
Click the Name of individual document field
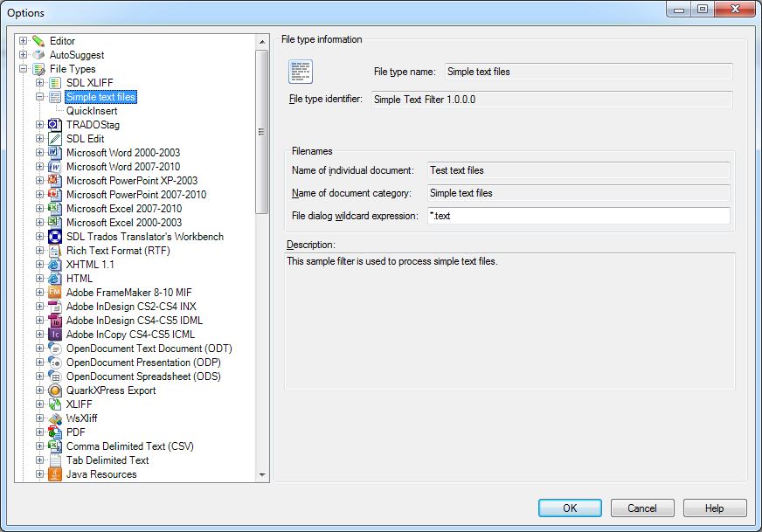tap(578, 170)
